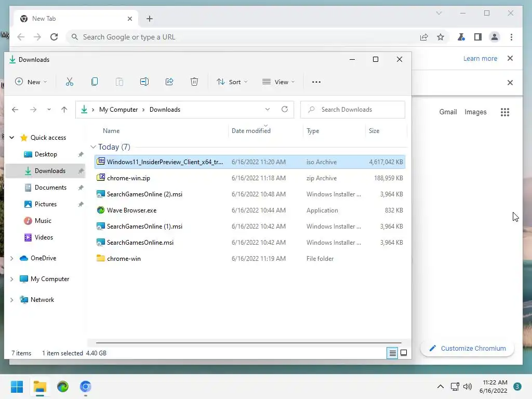This screenshot has height=399, width=532.
Task: Click the Copy icon in Explorer toolbar
Action: pos(95,82)
